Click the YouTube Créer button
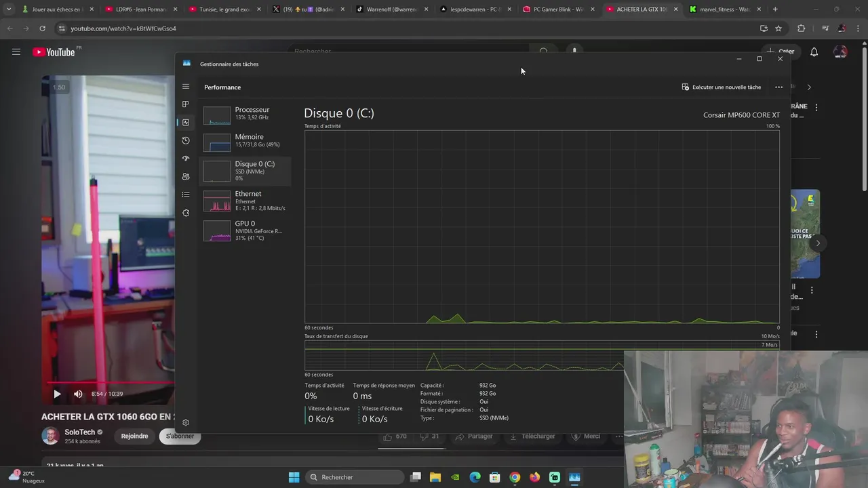The height and width of the screenshot is (488, 868). pyautogui.click(x=781, y=52)
